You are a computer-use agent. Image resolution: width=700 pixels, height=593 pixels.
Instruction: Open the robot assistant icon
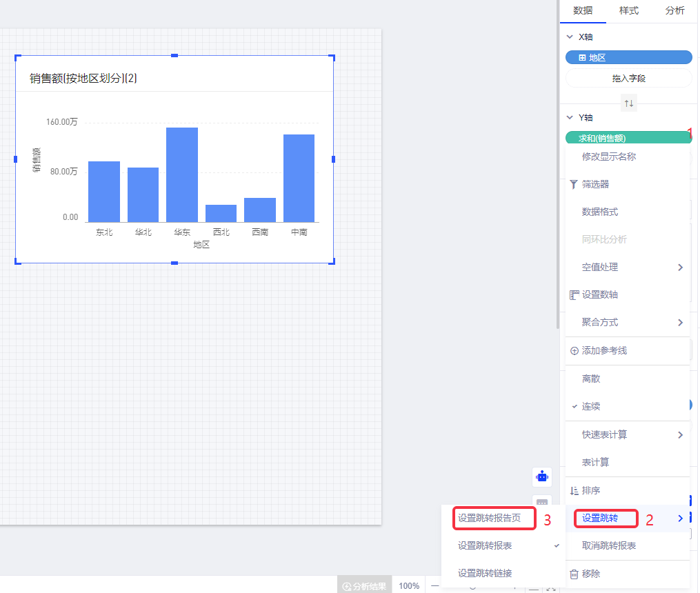542,476
